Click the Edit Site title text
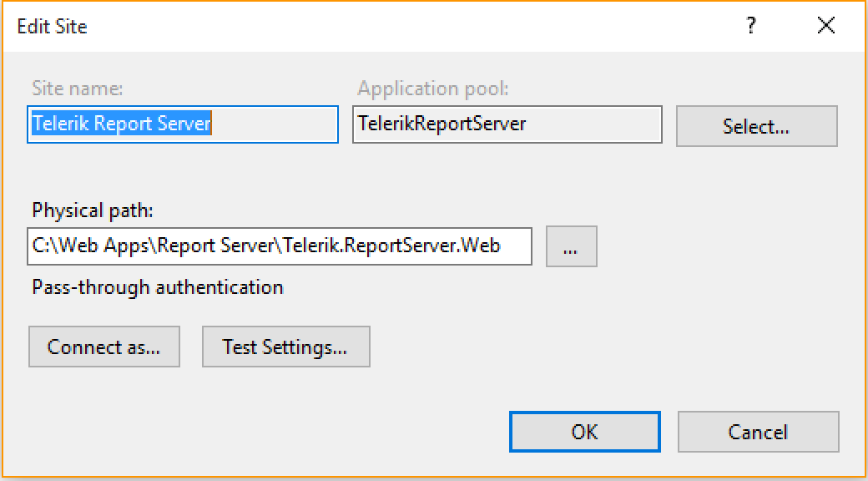Viewport: 868px width, 481px height. (x=52, y=27)
